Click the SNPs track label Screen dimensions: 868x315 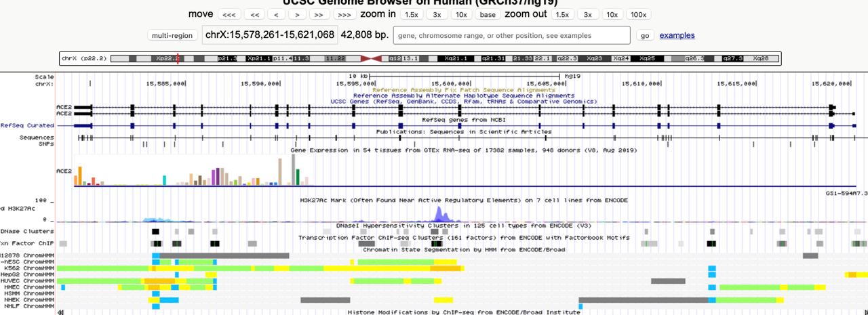(46, 144)
